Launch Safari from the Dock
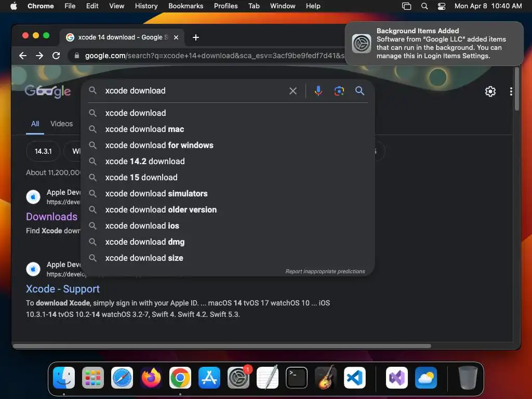Image resolution: width=532 pixels, height=399 pixels. point(122,378)
